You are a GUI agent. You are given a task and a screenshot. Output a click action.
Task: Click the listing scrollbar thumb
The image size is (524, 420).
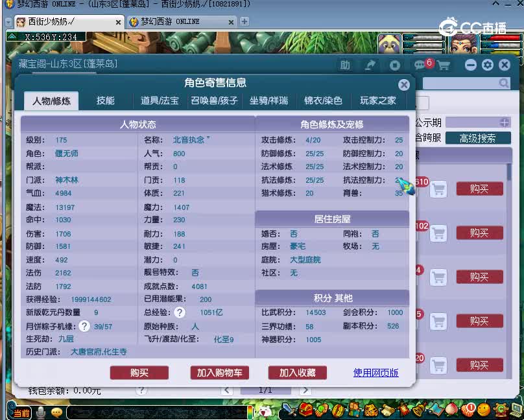509,172
